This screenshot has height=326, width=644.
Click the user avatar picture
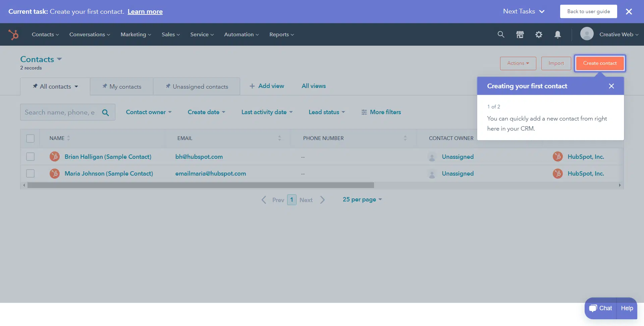(x=587, y=34)
